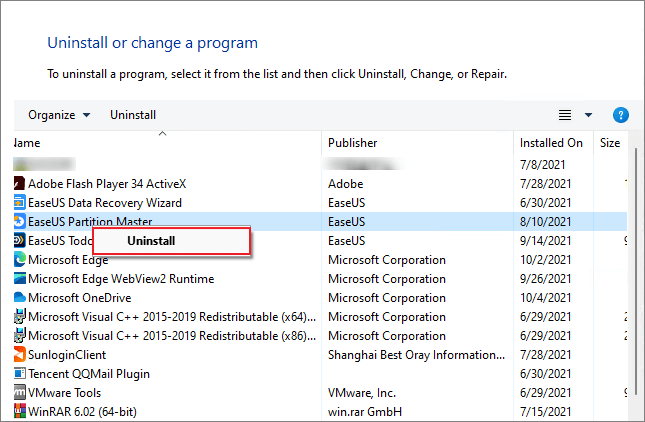
Task: Click the view options list icon
Action: [565, 115]
